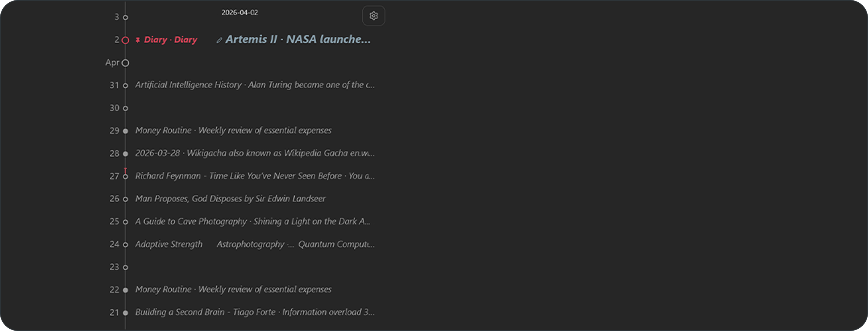Open the Richard Feynman Time note
868x331 pixels.
coord(254,176)
